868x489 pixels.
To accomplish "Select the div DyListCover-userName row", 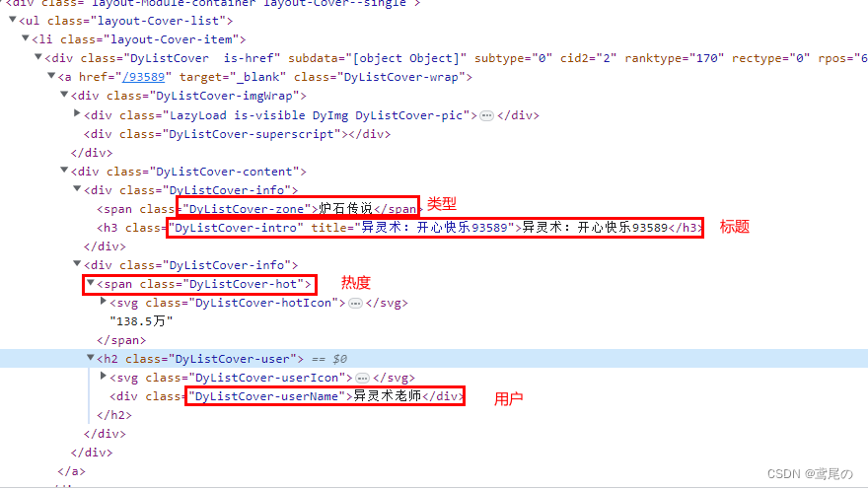I will click(287, 396).
